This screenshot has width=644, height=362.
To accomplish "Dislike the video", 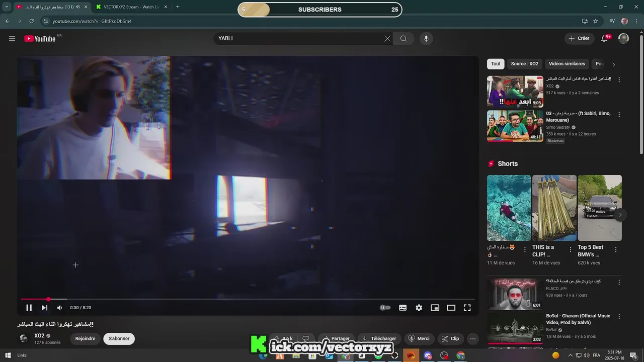I will 305,339.
